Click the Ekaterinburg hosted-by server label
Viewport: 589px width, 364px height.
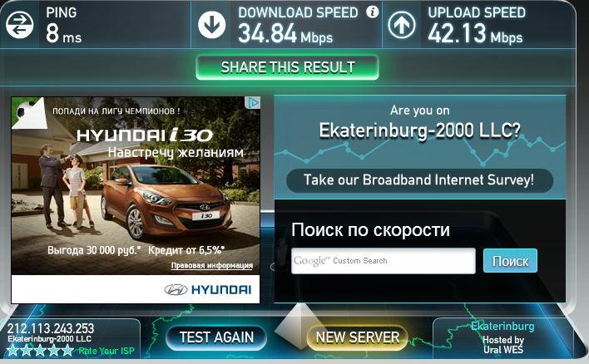pyautogui.click(x=502, y=337)
